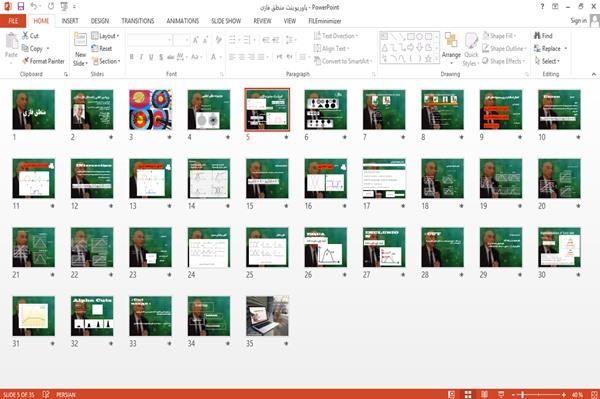The height and width of the screenshot is (399, 600).
Task: Switch to the SLIDE SHOW tab
Action: [226, 21]
